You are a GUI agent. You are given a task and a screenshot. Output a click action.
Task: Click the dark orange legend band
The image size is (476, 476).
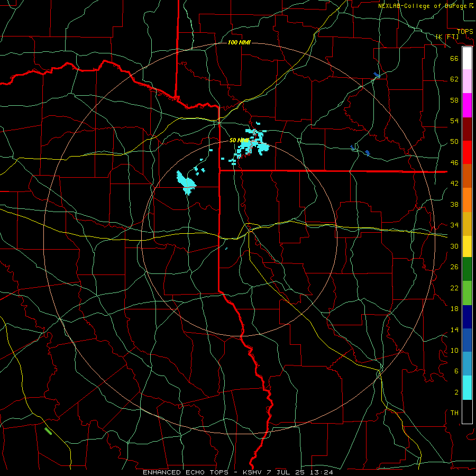(467, 176)
